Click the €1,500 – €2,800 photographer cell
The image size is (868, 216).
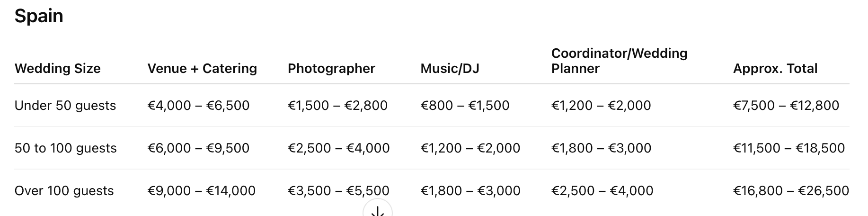pyautogui.click(x=337, y=105)
